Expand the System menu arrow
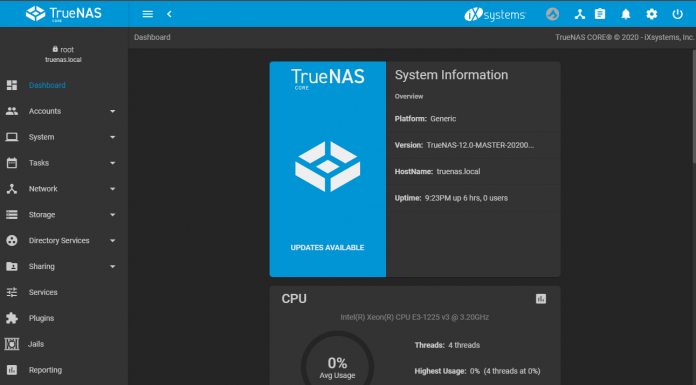 [x=113, y=137]
